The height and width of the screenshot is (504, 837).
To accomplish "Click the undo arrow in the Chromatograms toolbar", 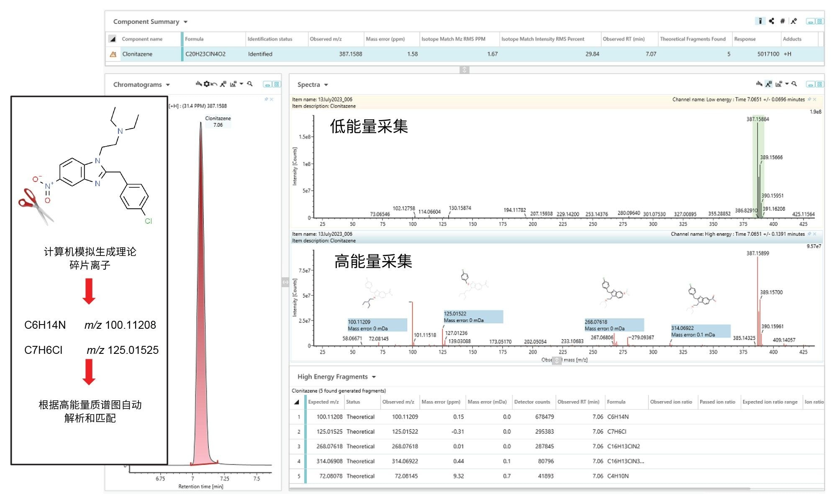I will pos(214,84).
